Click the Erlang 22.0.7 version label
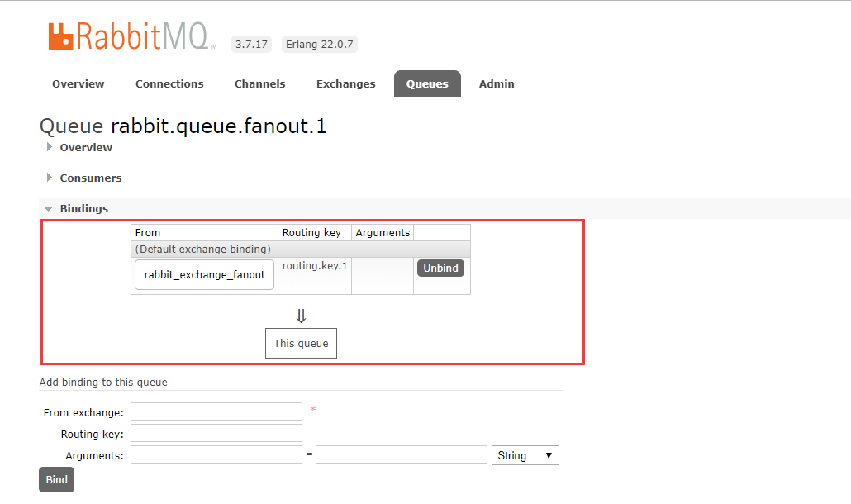This screenshot has width=851, height=504. click(319, 44)
